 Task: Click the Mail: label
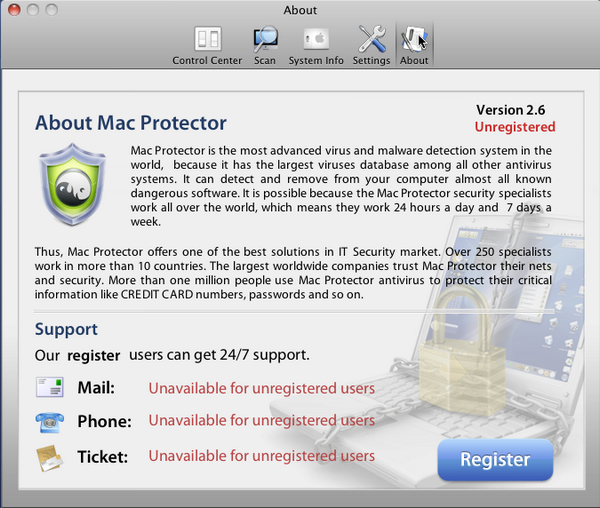[x=96, y=388]
